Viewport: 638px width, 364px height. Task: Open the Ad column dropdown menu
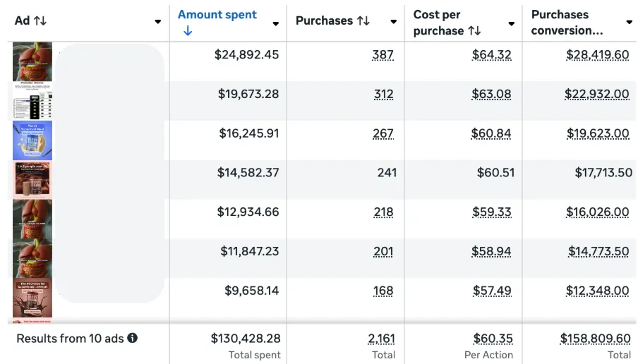pyautogui.click(x=157, y=22)
